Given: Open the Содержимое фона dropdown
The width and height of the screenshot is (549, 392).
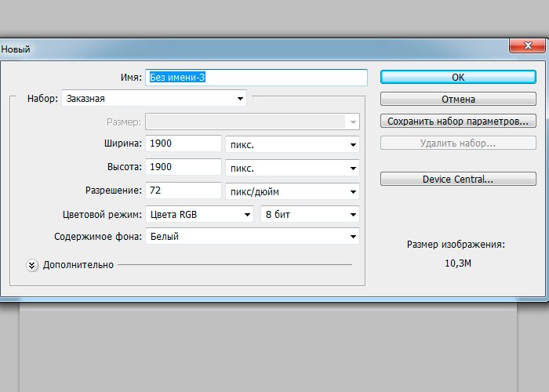Looking at the screenshot, I should (253, 237).
